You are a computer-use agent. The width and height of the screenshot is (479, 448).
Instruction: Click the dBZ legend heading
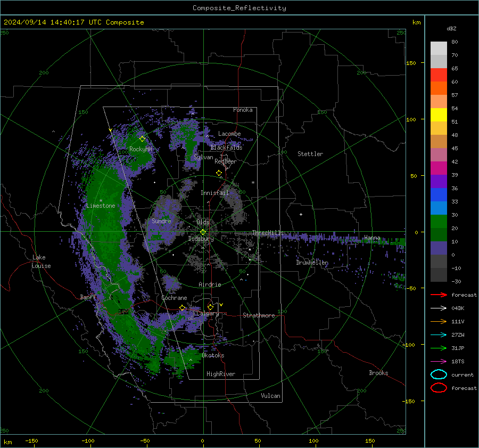pyautogui.click(x=451, y=29)
